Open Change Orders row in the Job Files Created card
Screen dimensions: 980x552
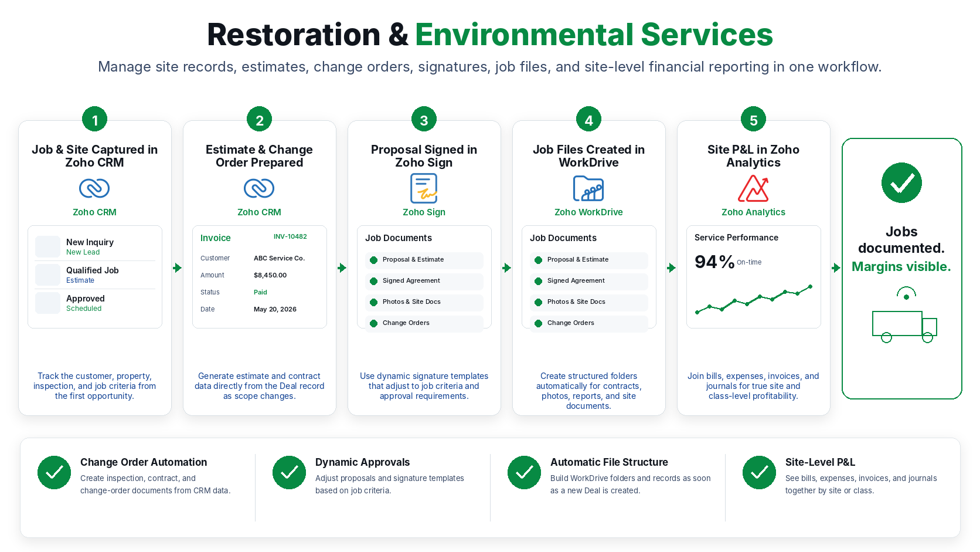pos(589,323)
